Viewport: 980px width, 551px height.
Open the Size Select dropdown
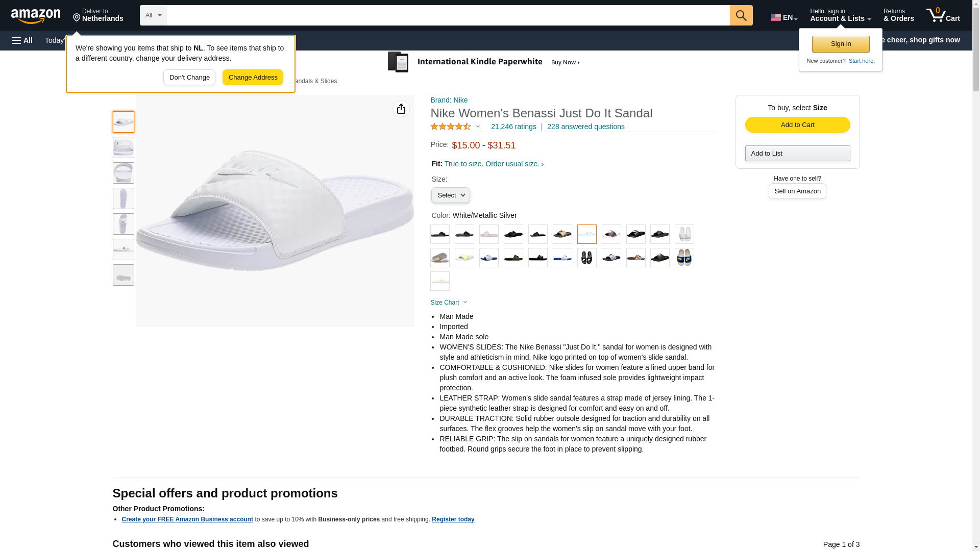[x=450, y=195]
